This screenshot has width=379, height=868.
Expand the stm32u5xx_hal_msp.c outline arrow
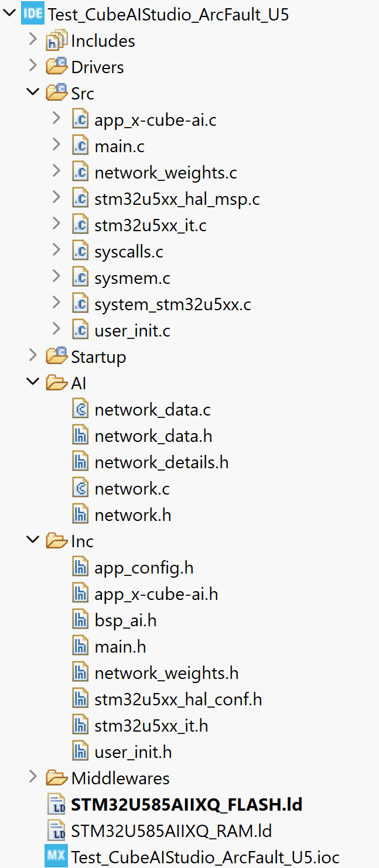click(x=57, y=198)
